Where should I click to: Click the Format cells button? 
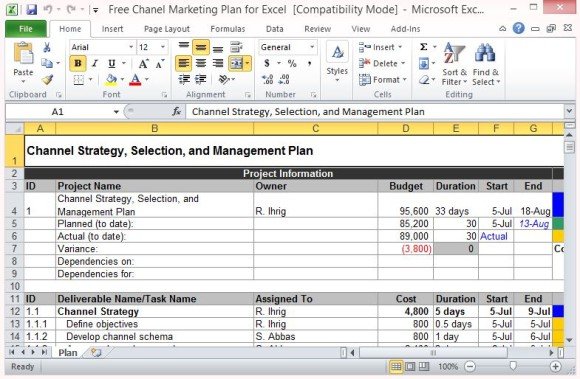point(383,79)
